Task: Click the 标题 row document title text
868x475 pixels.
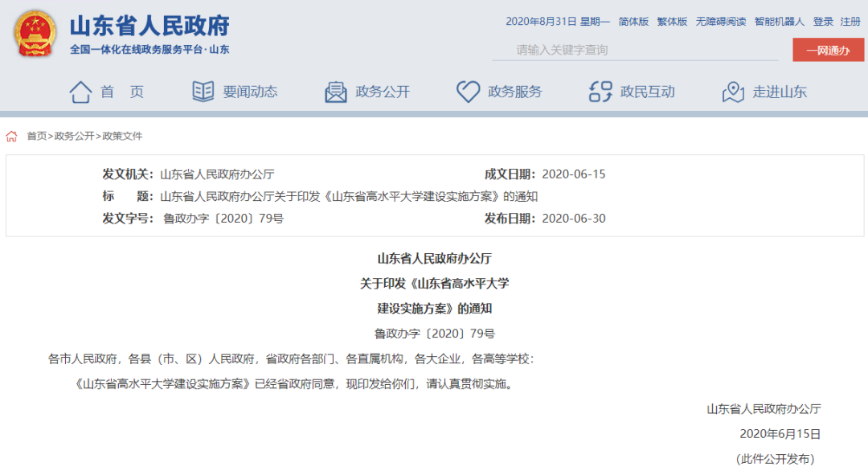Action: 349,197
